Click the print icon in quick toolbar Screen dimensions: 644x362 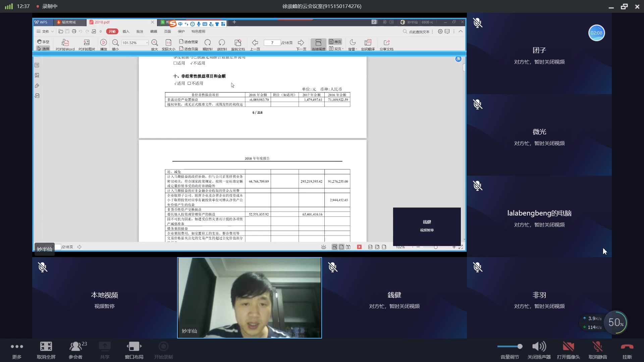click(x=74, y=32)
